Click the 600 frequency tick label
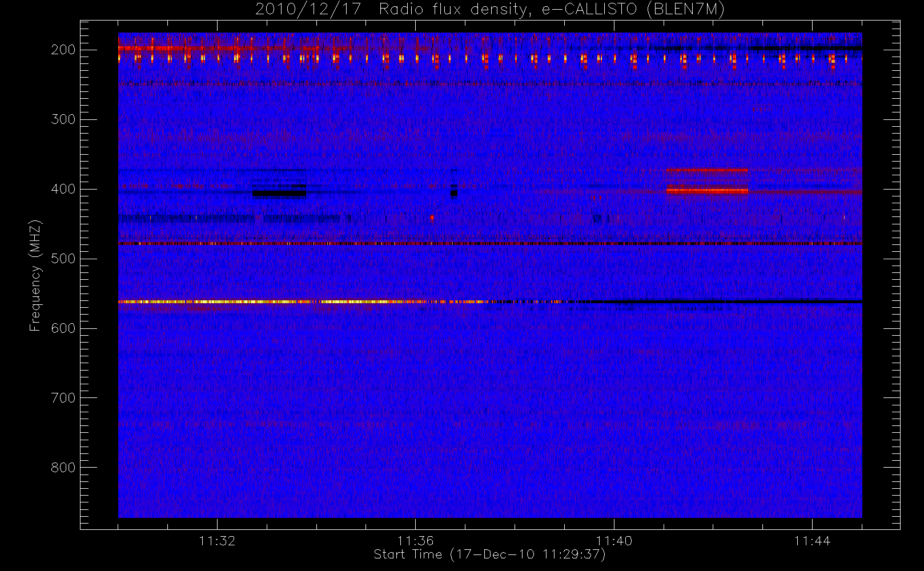The height and width of the screenshot is (571, 924). (63, 328)
